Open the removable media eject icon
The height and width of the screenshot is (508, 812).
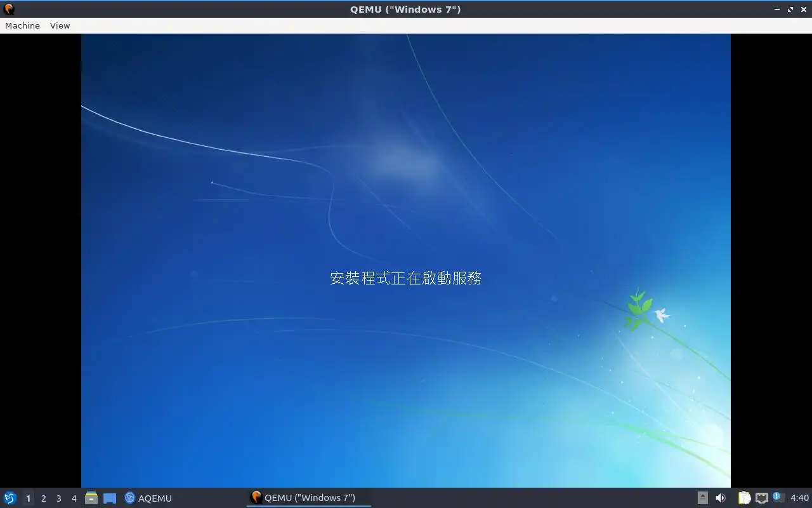703,498
